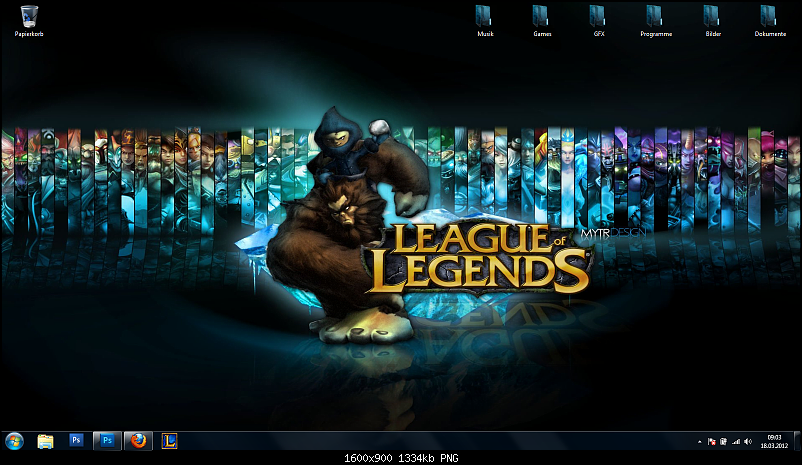The height and width of the screenshot is (465, 802).
Task: Open the Games desktop folder
Action: pyautogui.click(x=542, y=21)
